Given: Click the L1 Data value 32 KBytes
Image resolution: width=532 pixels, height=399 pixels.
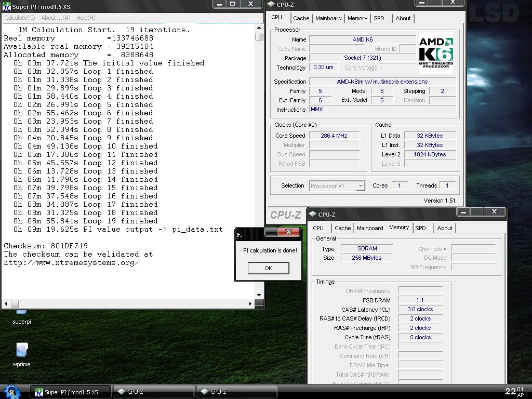Looking at the screenshot, I should (x=430, y=136).
